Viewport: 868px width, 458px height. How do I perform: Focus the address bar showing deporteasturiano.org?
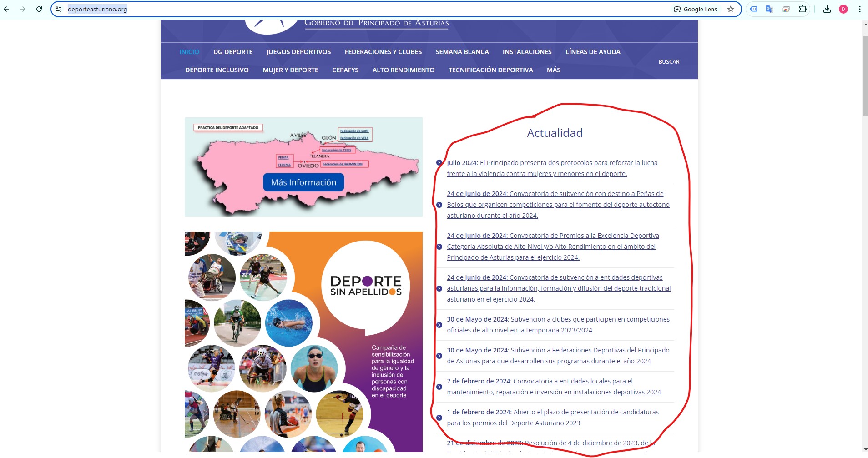(x=364, y=9)
